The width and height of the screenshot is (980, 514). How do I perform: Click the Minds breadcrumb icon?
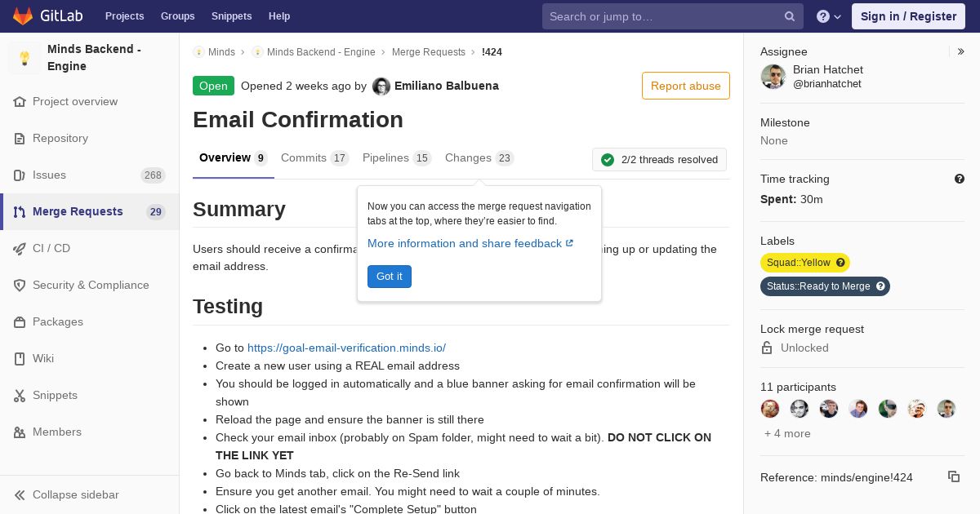coord(198,52)
